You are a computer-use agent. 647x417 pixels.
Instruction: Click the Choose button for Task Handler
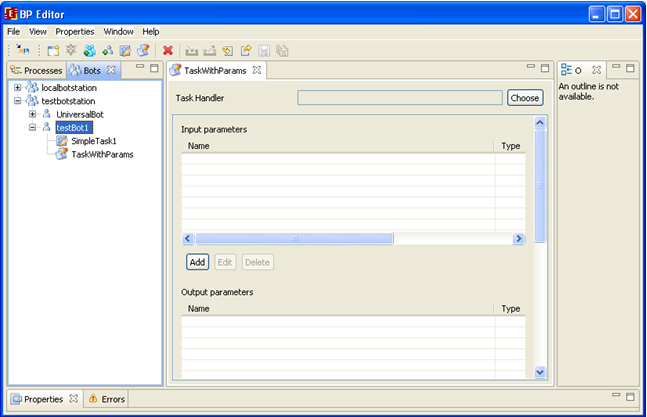coord(524,98)
